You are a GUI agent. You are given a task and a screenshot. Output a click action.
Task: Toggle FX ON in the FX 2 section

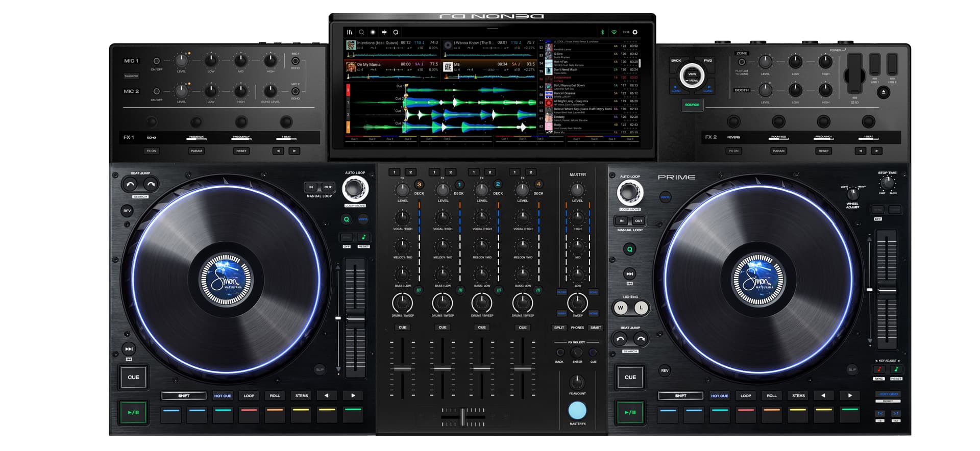733,151
